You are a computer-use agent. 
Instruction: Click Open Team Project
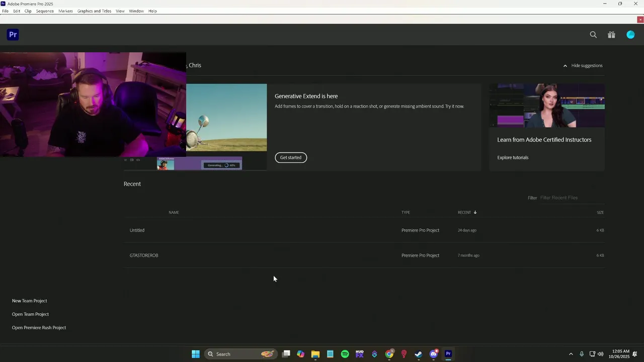tap(30, 314)
